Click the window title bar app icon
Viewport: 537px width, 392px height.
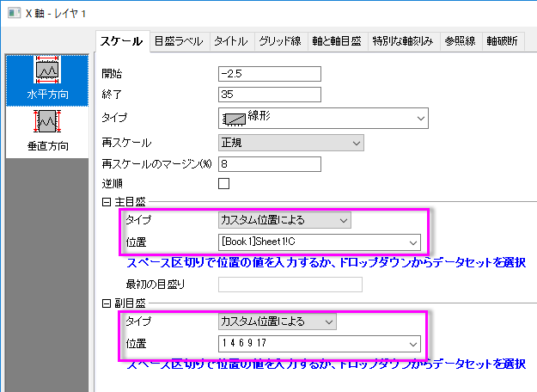click(14, 13)
